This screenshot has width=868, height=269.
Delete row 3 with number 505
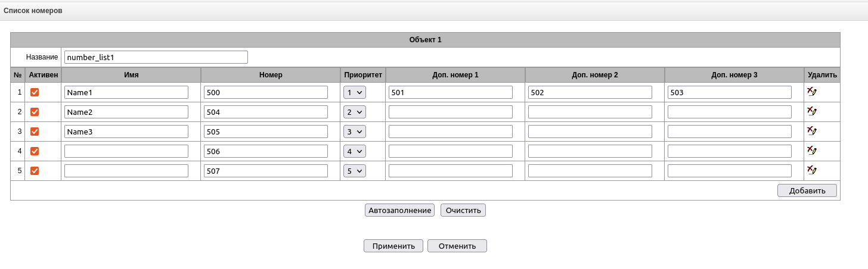[x=811, y=131]
